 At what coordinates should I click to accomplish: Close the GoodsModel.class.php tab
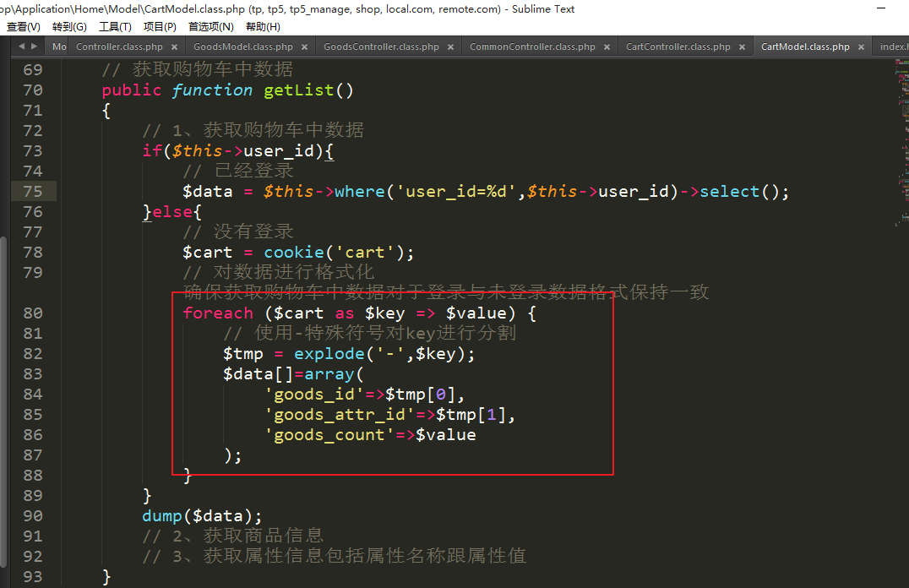304,47
